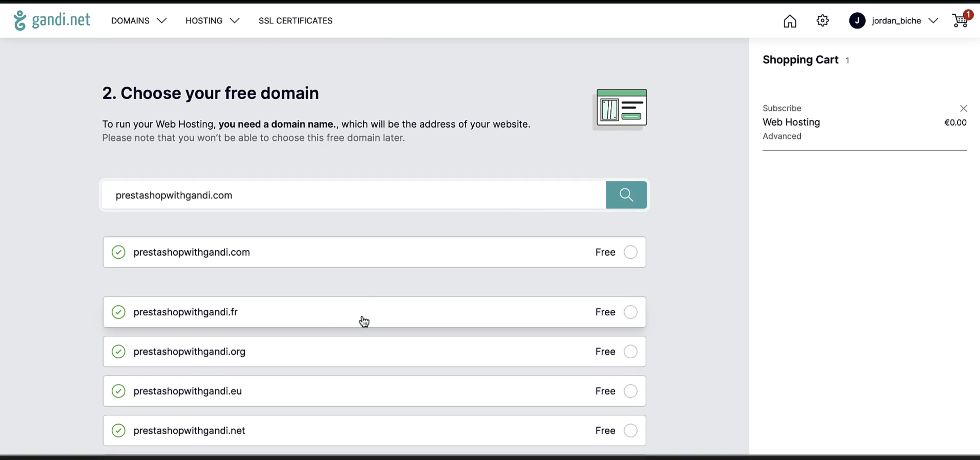Viewport: 980px width, 460px height.
Task: Open the DOMAINS menu
Action: 130,20
